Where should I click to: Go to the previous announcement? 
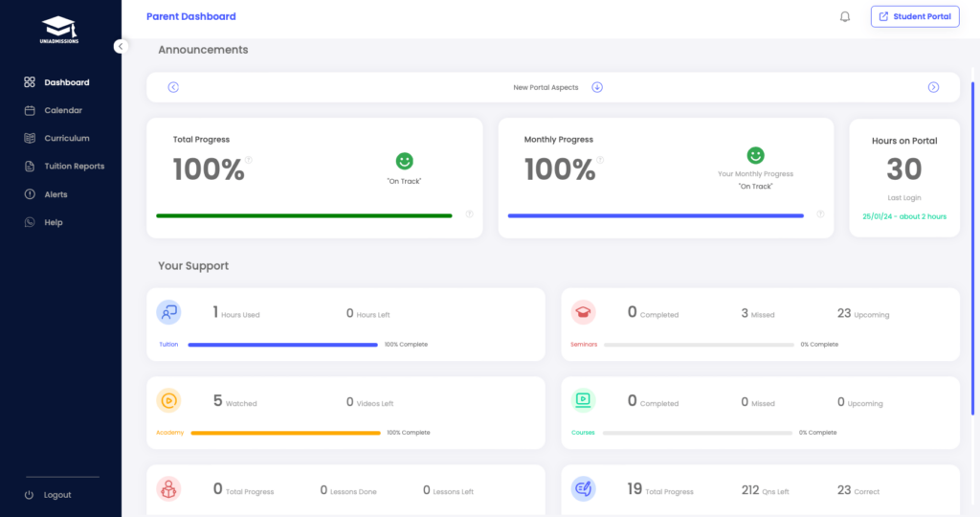(173, 87)
